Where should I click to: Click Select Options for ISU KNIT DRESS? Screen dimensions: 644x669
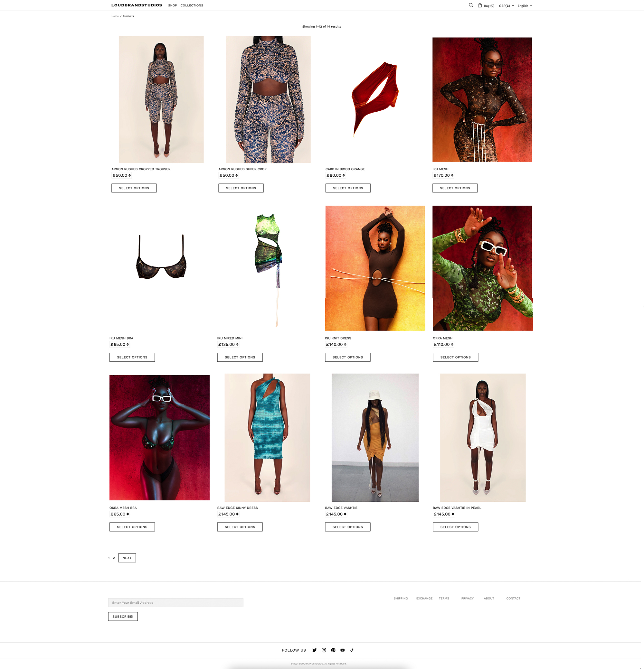(x=348, y=357)
